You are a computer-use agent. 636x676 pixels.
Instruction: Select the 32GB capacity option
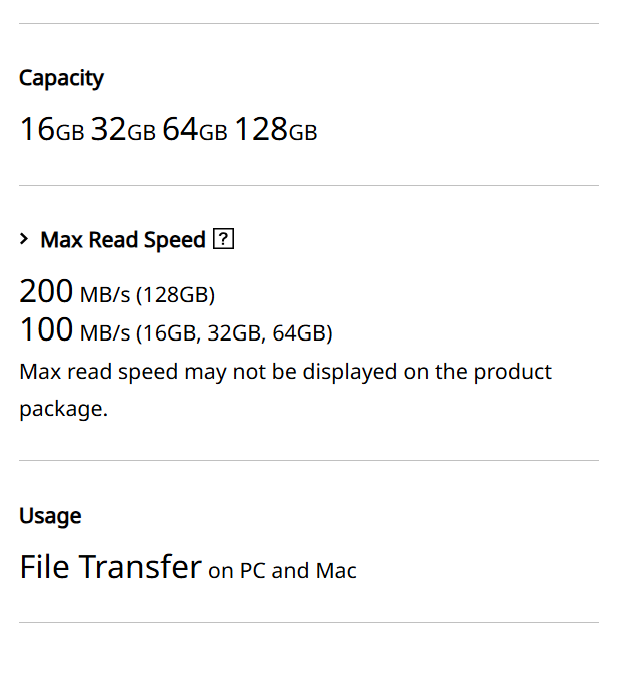[x=123, y=130]
